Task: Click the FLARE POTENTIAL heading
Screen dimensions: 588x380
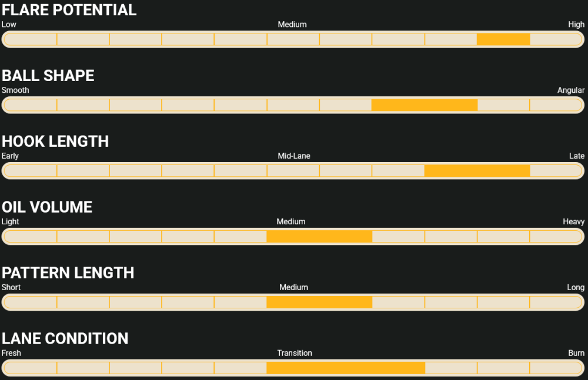Action: point(69,10)
